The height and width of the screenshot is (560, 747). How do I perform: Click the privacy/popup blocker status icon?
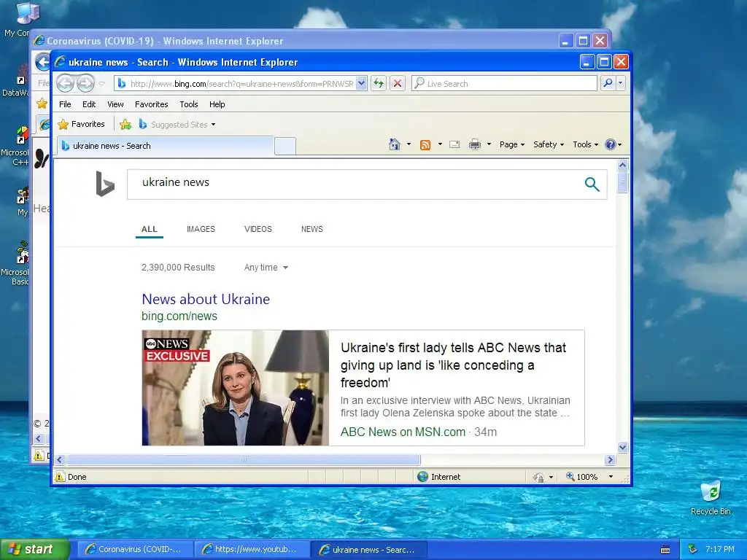(x=539, y=477)
